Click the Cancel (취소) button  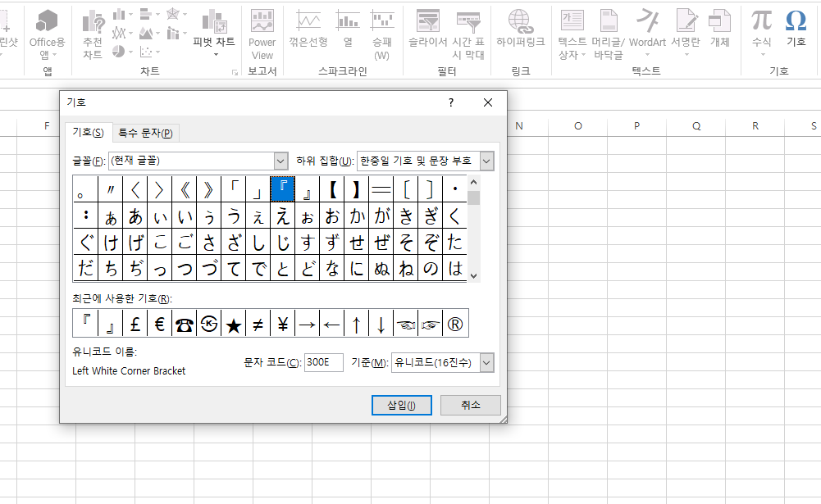click(x=471, y=405)
